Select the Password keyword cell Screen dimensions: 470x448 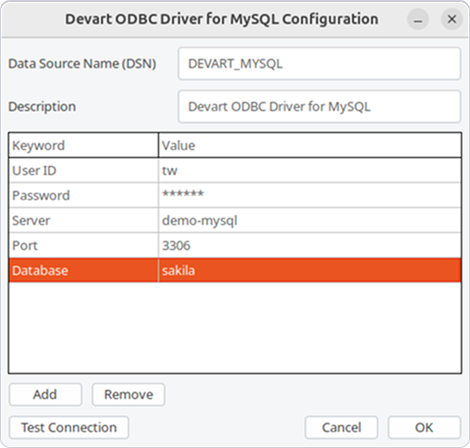click(x=83, y=195)
